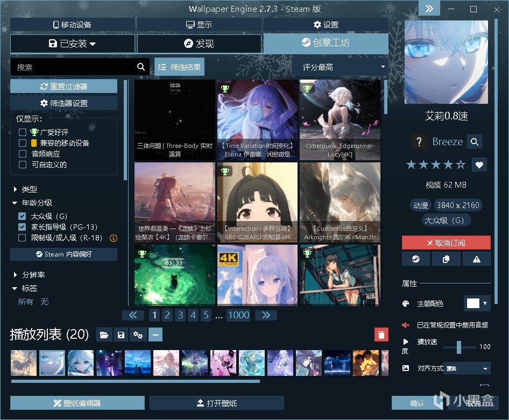Viewport: 509px width, 420px height.
Task: Rate wallpaper with fifth star
Action: pyautogui.click(x=461, y=165)
